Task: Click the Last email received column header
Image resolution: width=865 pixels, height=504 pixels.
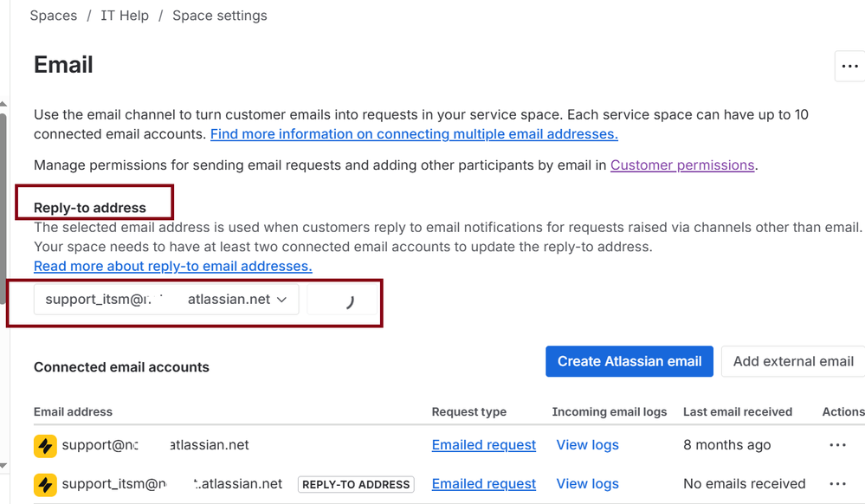Action: (x=738, y=412)
